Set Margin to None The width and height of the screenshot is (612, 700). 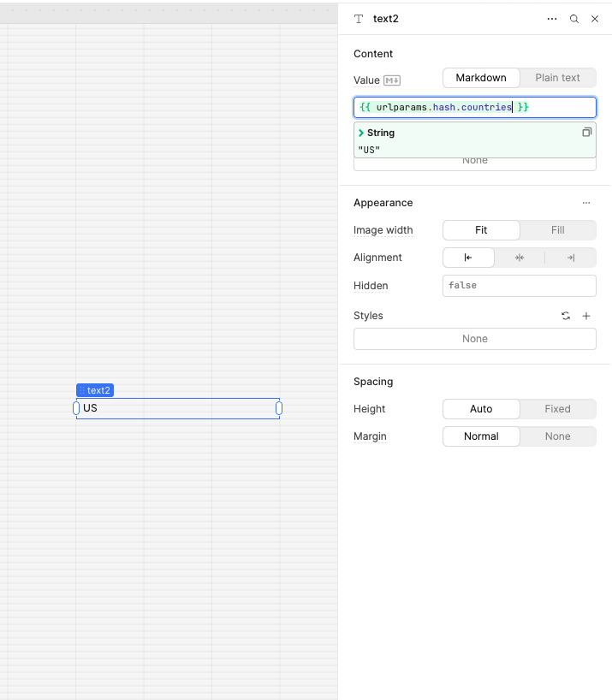click(x=557, y=436)
